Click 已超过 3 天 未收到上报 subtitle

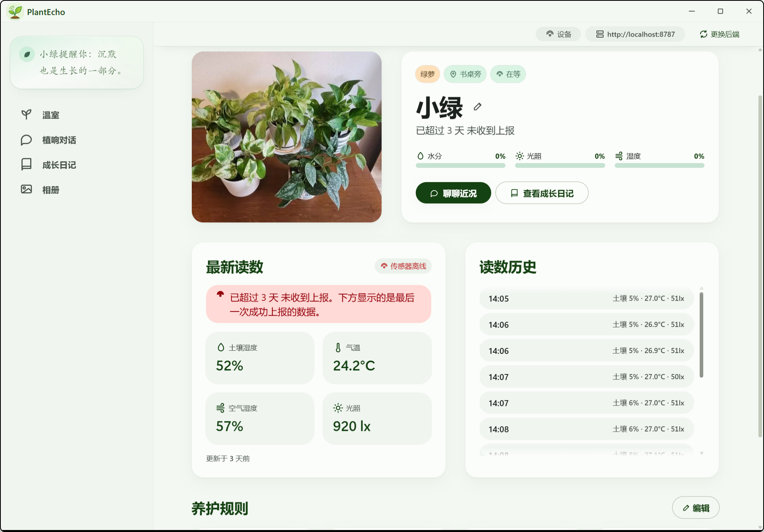(465, 131)
